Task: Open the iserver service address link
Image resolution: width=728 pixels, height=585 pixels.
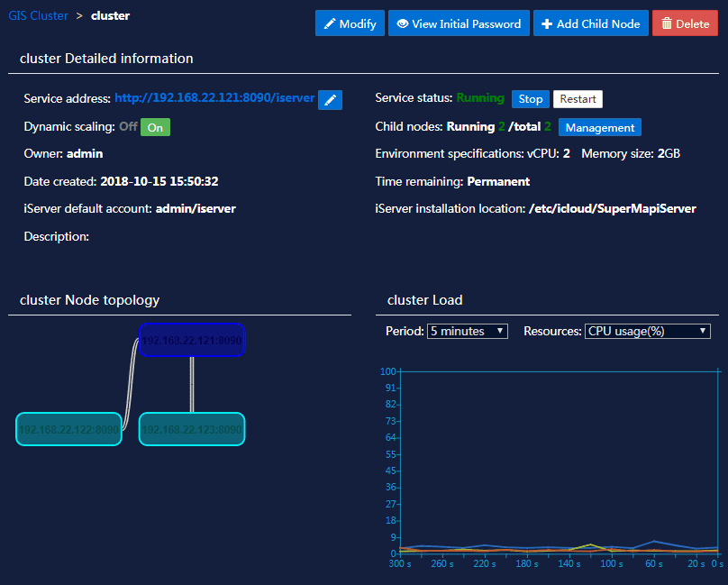Action: (214, 98)
